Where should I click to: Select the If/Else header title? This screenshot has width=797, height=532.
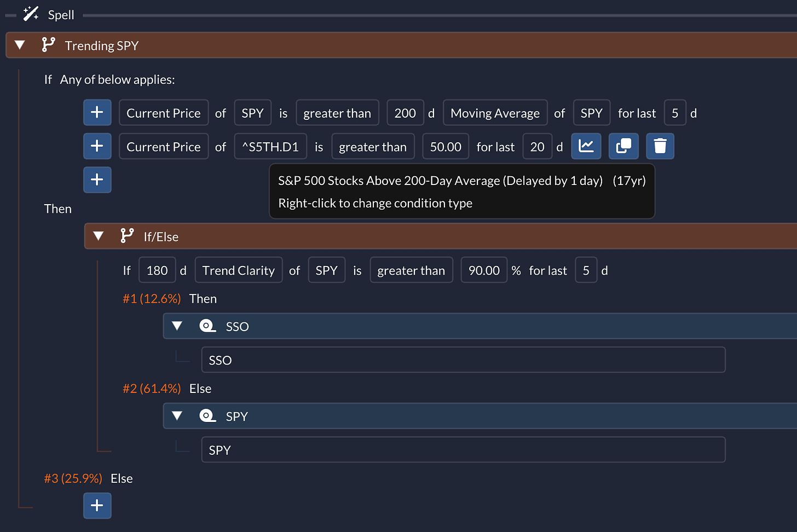[x=161, y=236]
